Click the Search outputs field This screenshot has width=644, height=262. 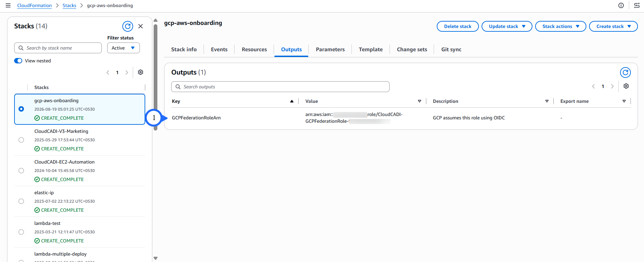[x=280, y=87]
